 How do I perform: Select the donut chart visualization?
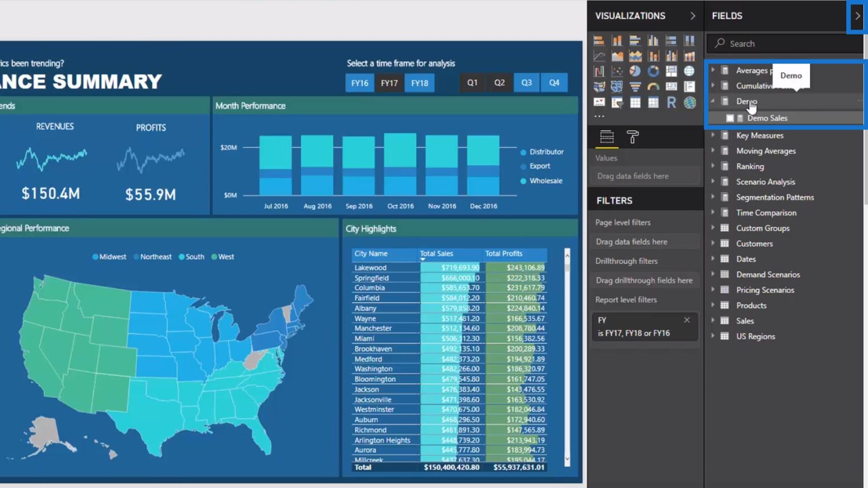(x=653, y=71)
